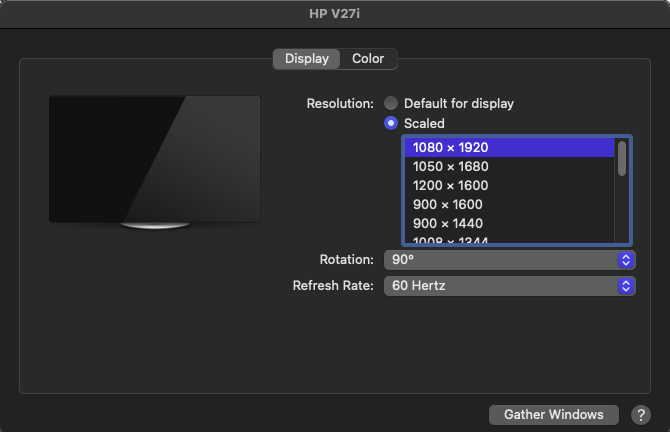This screenshot has width=670, height=432.
Task: Open the help question mark button
Action: tap(641, 415)
